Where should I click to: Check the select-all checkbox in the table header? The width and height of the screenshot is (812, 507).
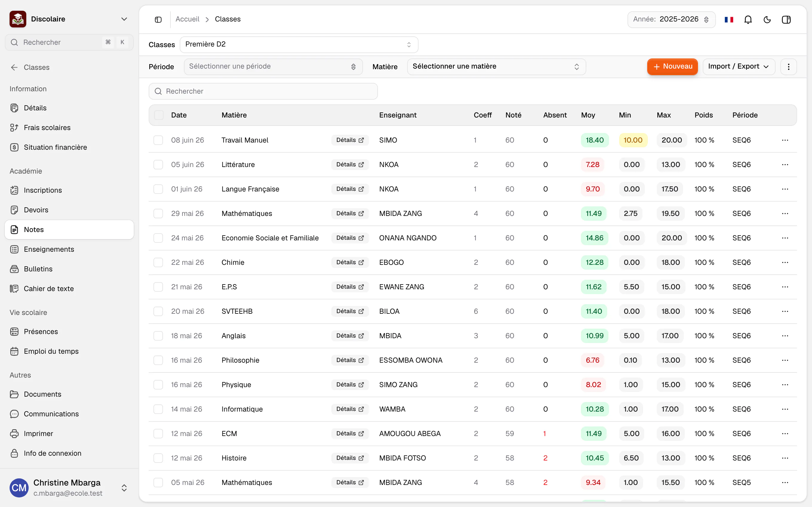click(x=159, y=115)
